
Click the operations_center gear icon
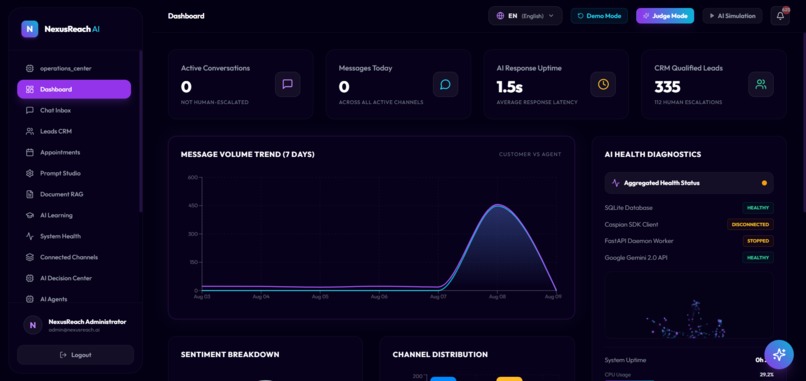tap(30, 68)
